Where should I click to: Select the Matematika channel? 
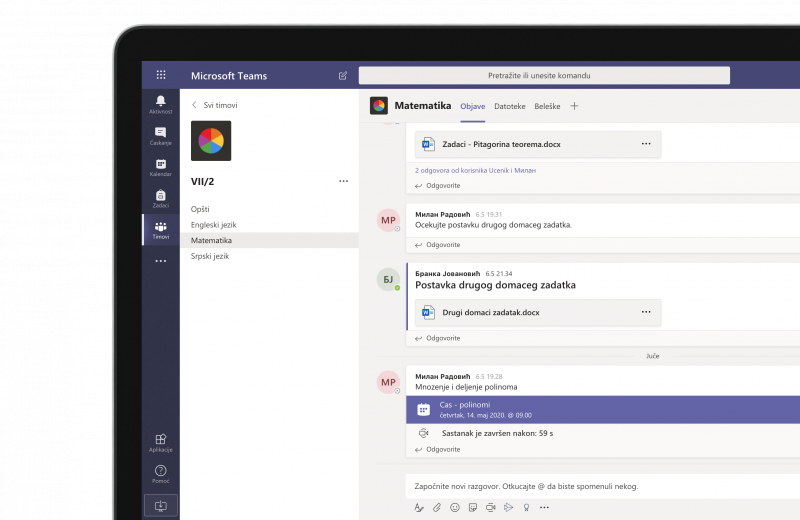click(269, 240)
